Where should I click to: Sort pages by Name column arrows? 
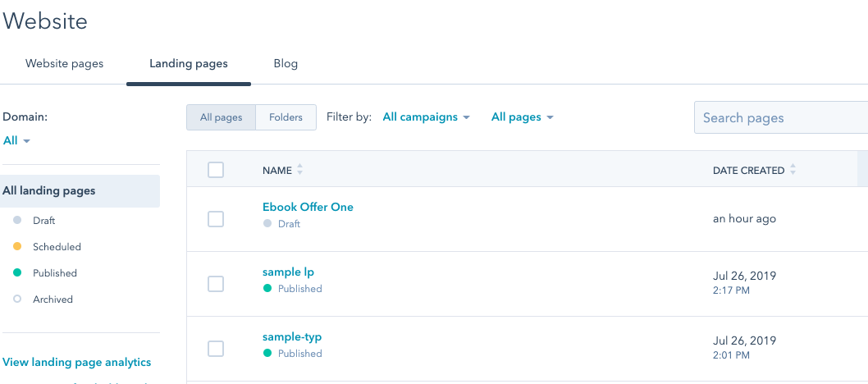(299, 170)
